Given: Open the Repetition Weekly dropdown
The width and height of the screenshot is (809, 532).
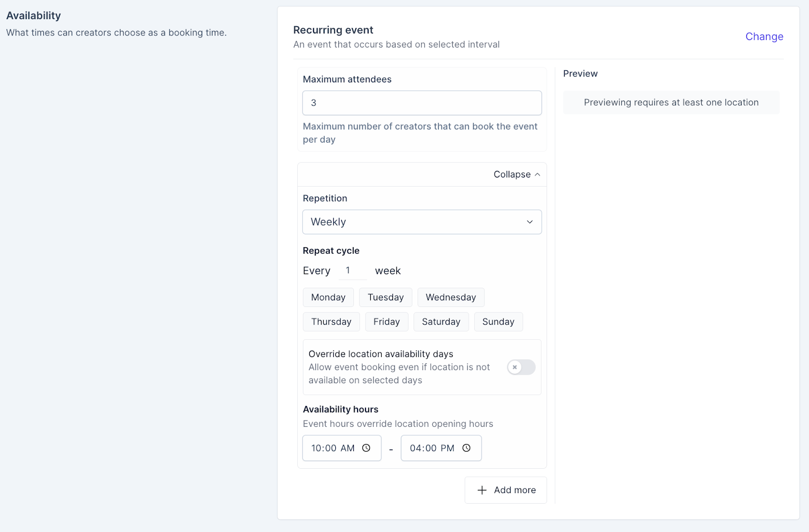Looking at the screenshot, I should pos(422,222).
